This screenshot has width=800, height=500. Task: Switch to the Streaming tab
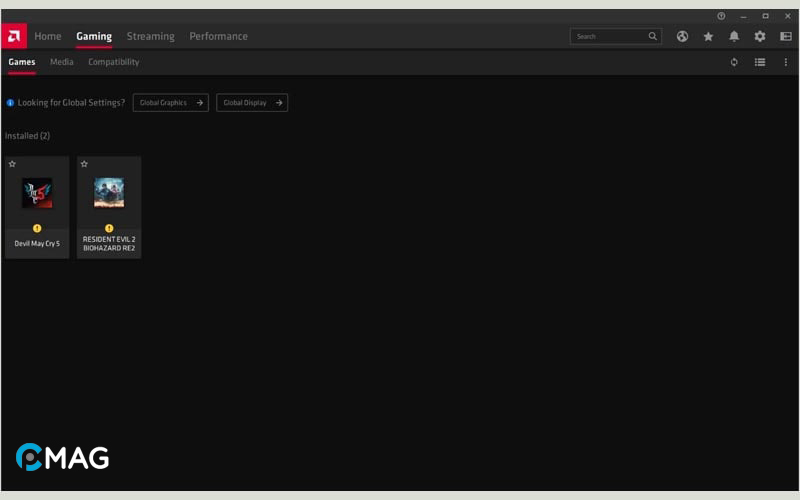[150, 36]
